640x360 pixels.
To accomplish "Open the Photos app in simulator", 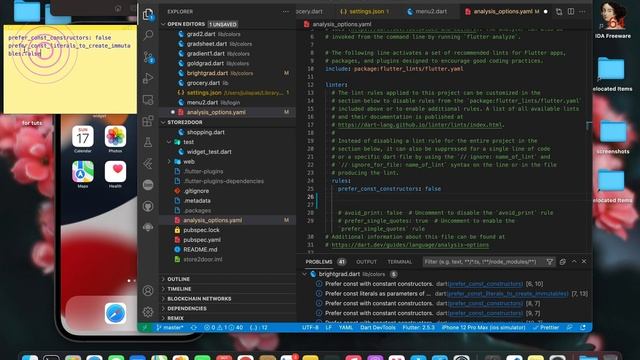I will pos(116,136).
